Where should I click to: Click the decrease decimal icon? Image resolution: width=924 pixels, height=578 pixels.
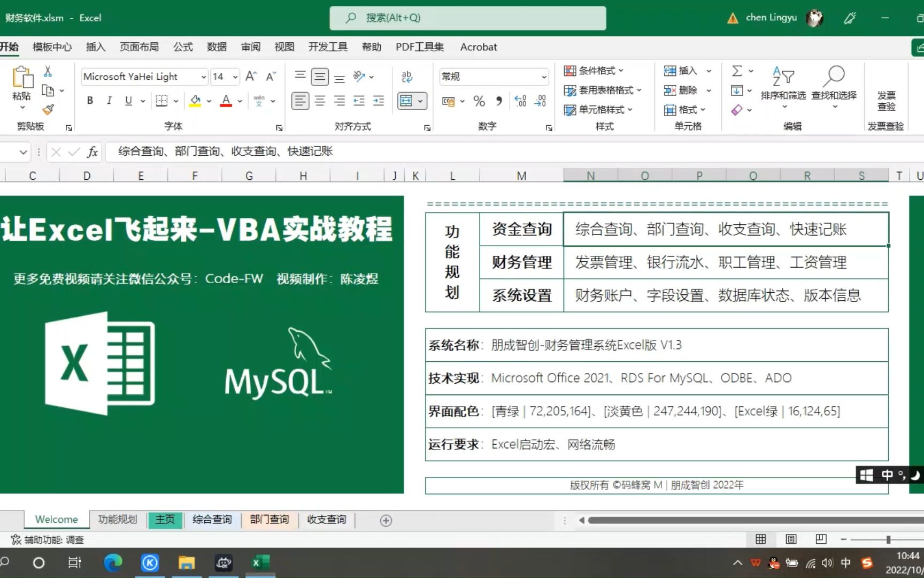click(x=541, y=101)
